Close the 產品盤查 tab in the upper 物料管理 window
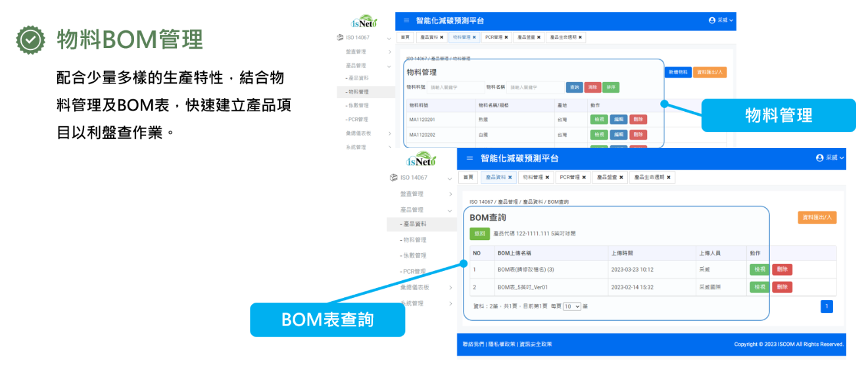 [x=539, y=37]
